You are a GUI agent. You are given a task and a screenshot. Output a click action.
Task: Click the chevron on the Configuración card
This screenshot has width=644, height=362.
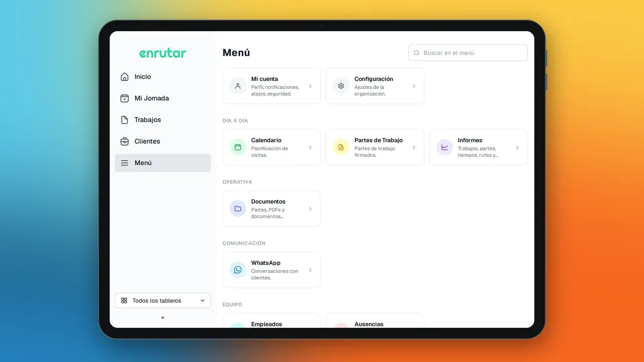click(414, 86)
